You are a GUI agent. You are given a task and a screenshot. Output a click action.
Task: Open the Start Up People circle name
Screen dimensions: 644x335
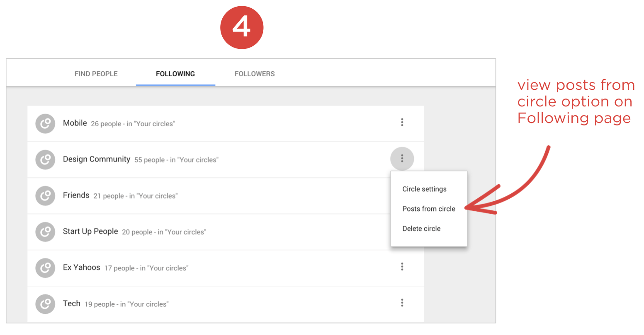click(90, 231)
